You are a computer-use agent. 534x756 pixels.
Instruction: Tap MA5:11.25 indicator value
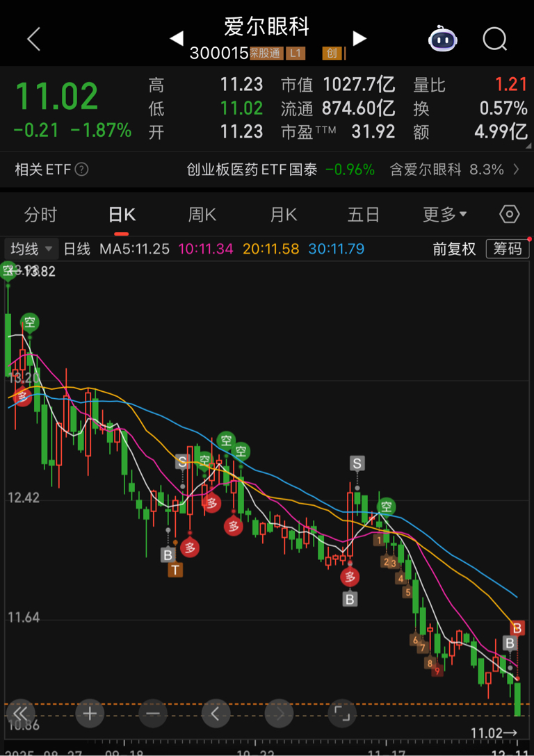pyautogui.click(x=135, y=249)
